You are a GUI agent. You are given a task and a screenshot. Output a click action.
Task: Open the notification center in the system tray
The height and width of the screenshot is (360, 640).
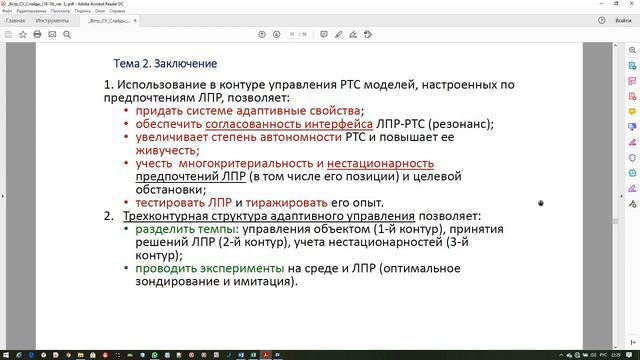tap(629, 355)
